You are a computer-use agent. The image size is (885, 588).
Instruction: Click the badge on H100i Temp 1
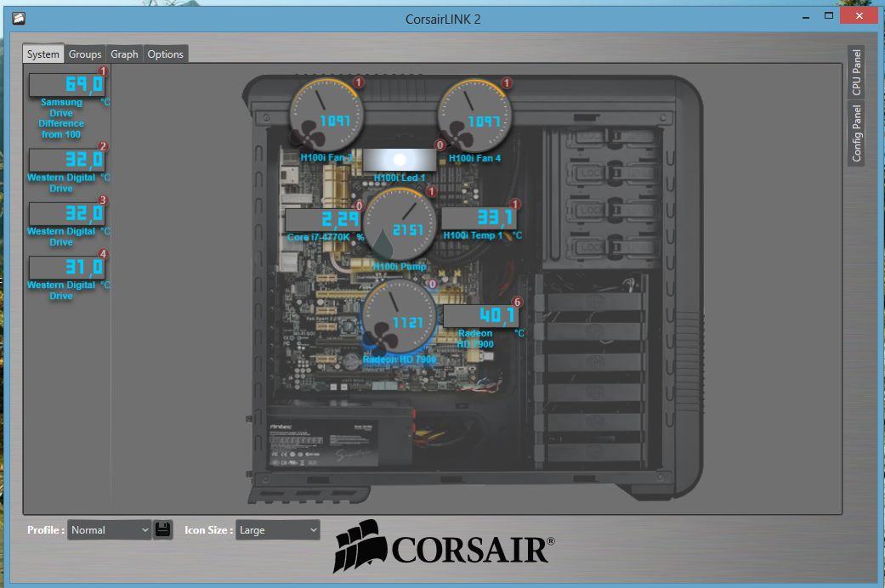(x=515, y=204)
